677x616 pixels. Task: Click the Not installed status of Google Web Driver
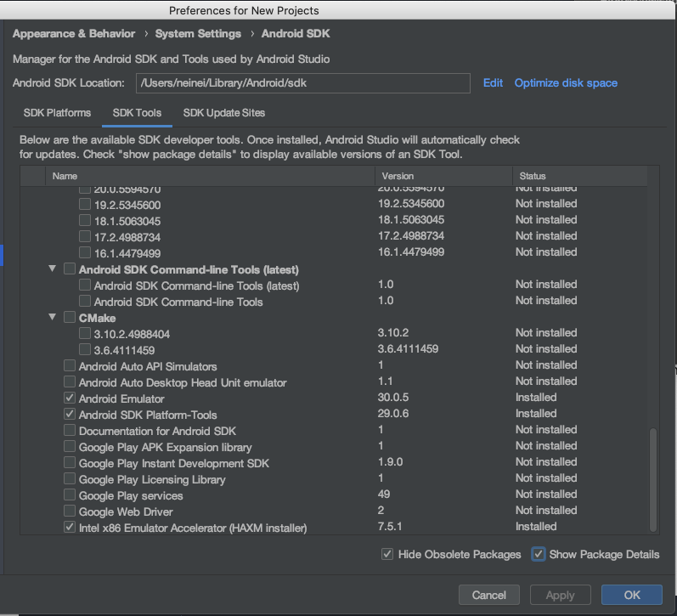point(546,510)
